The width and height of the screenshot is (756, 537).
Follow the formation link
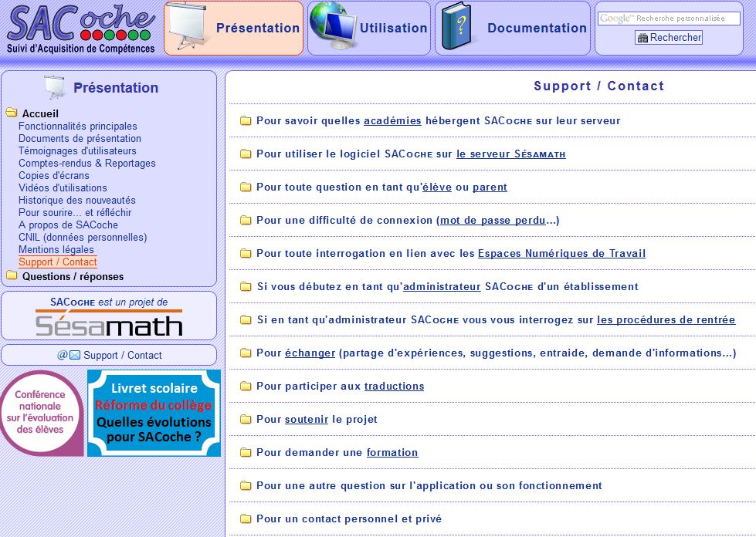point(392,453)
